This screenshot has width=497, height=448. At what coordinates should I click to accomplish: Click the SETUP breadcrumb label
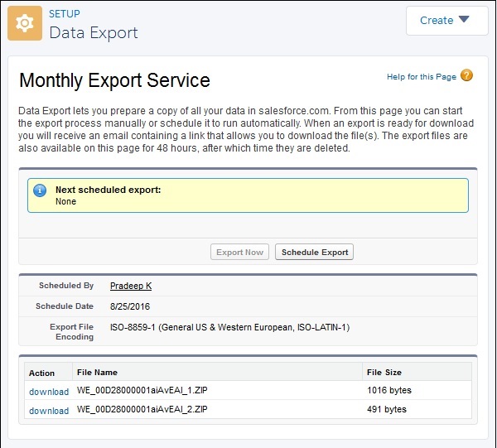tap(65, 14)
